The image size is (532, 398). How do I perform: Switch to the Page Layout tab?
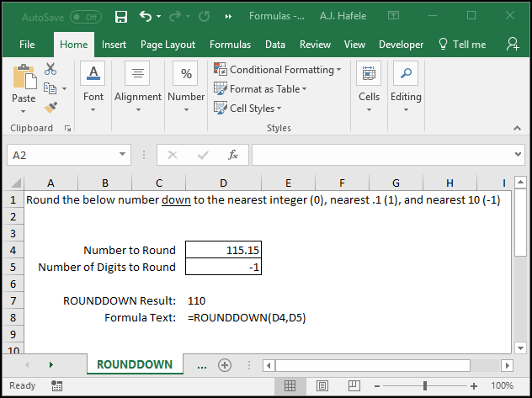[x=168, y=45]
